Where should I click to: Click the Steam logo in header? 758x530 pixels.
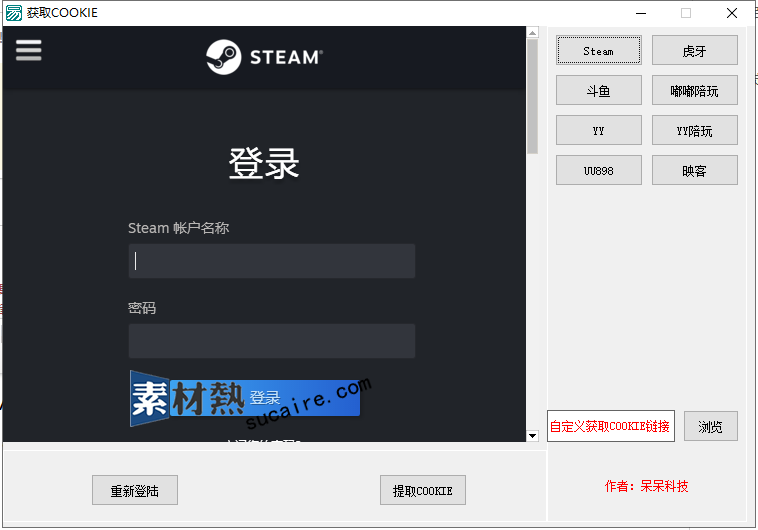click(264, 57)
